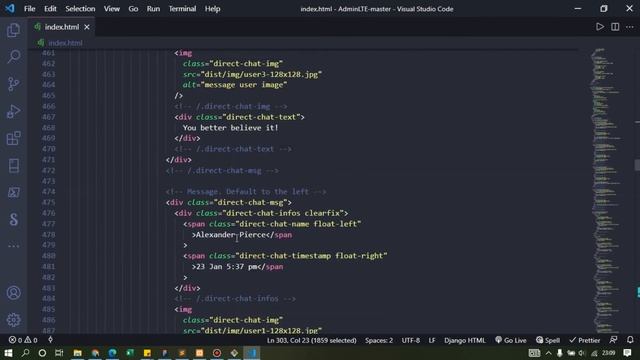
Task: Close the index.html tab
Action: [x=87, y=27]
